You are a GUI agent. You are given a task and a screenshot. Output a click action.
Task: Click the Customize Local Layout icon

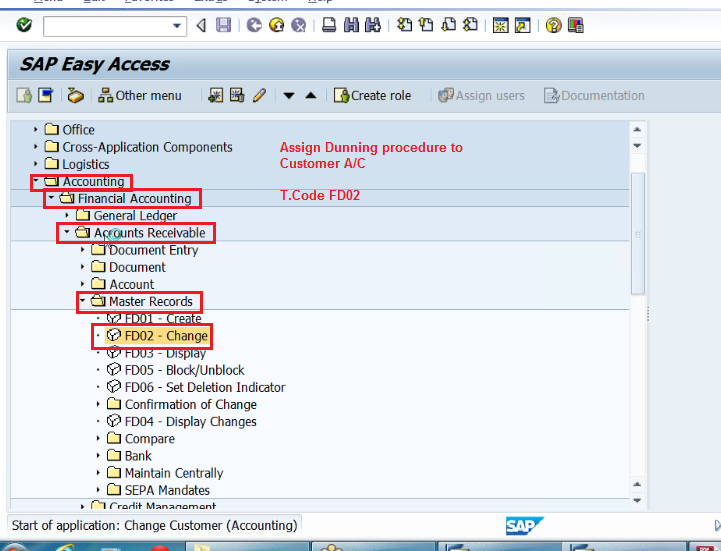tap(576, 25)
